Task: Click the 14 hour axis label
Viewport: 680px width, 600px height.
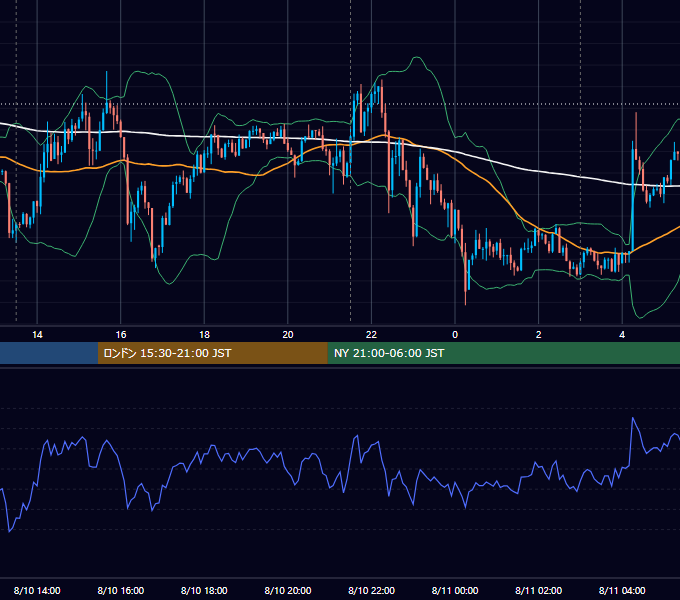Action: click(37, 335)
